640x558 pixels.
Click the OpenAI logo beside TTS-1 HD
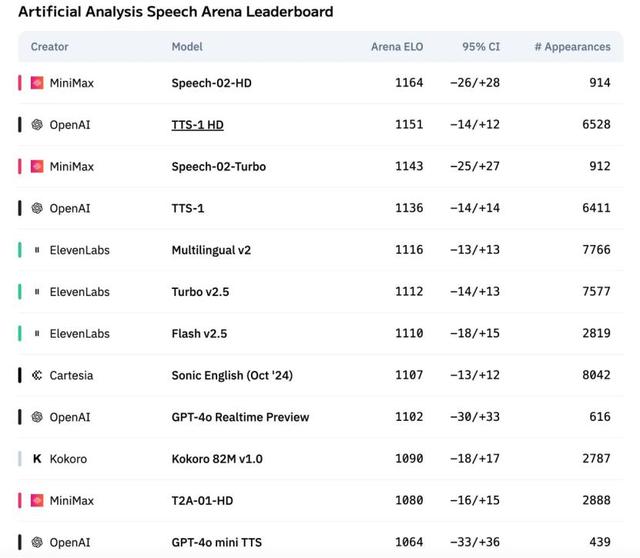(37, 125)
